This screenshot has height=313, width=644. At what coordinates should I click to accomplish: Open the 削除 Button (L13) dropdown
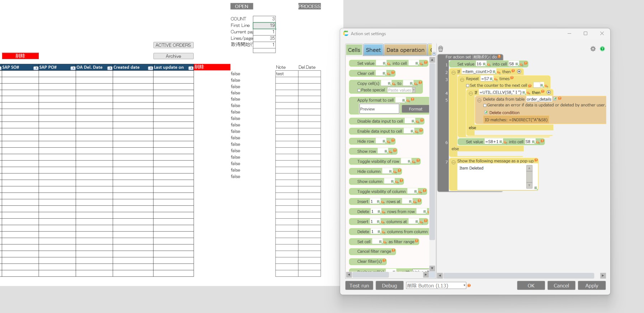pyautogui.click(x=464, y=286)
